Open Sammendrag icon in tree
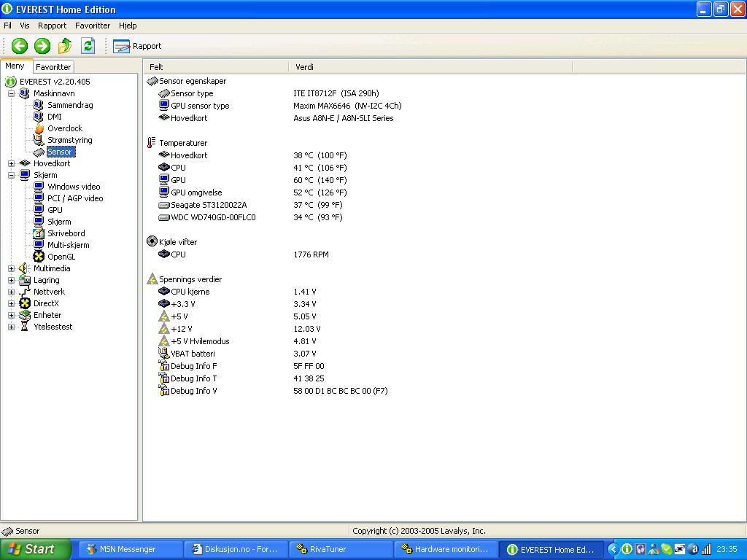The height and width of the screenshot is (560, 747). (39, 105)
